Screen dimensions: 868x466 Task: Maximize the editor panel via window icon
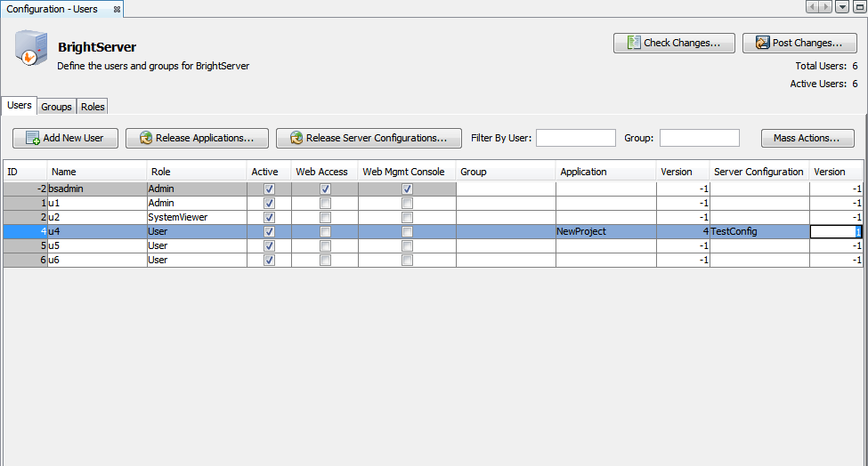(858, 7)
